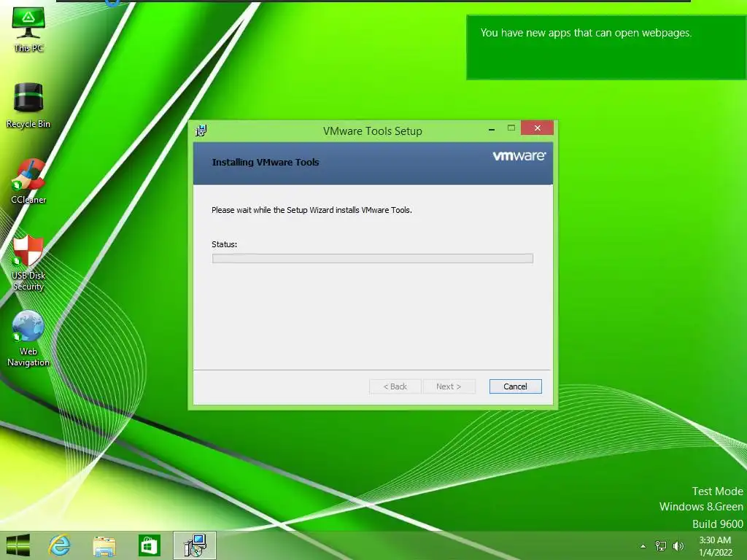Close the VMware Tools Setup window
This screenshot has height=560, width=747.
[537, 128]
